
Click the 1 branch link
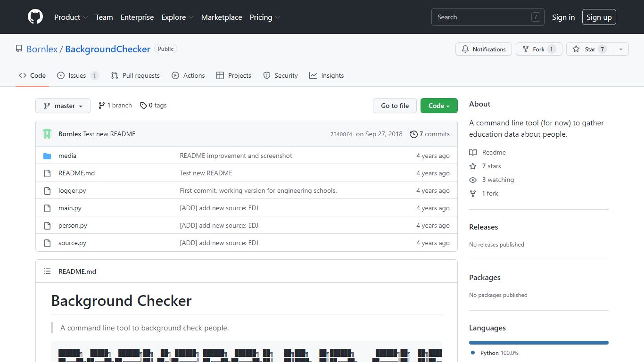[x=115, y=106]
